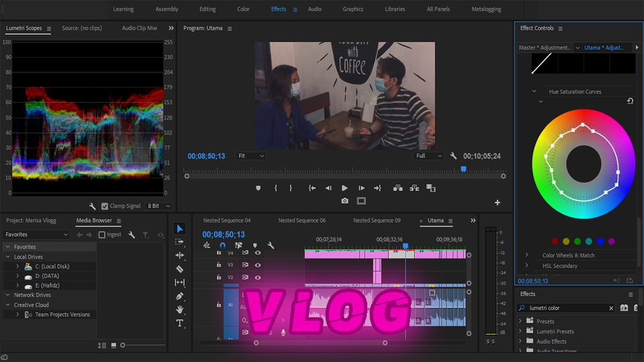Click the red hue color swatch
This screenshot has width=644, height=362.
pyautogui.click(x=555, y=241)
